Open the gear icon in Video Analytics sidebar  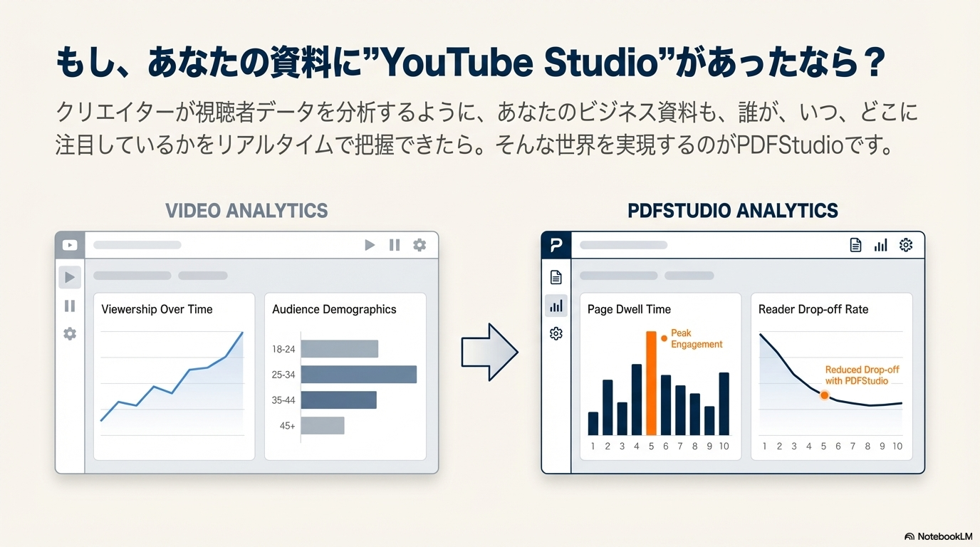click(70, 333)
